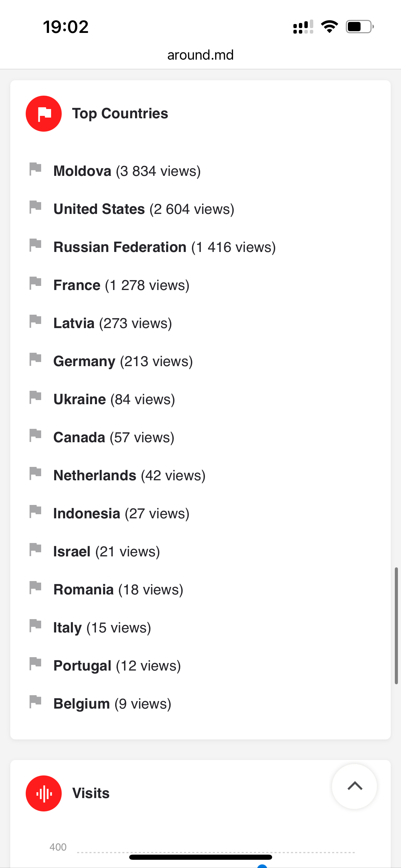Image resolution: width=401 pixels, height=868 pixels.
Task: Tap the battery icon in the status bar
Action: point(360,27)
